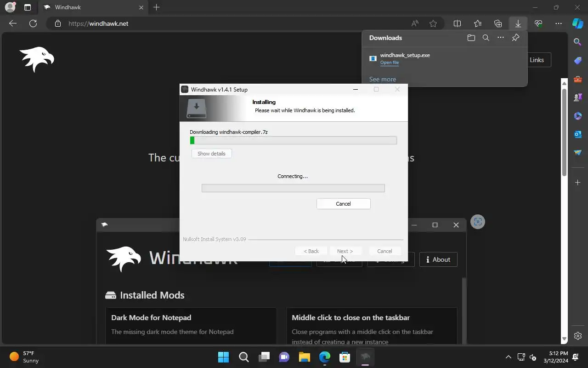Viewport: 588px width, 368px height.
Task: Open Task View on taskbar
Action: (264, 357)
